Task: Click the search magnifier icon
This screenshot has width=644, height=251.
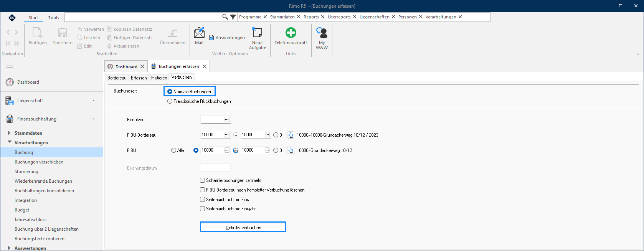Action: click(225, 17)
